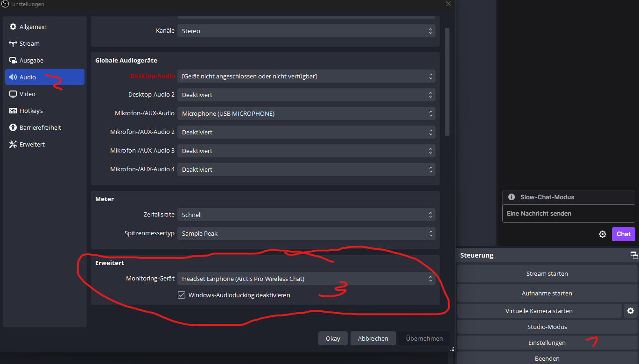Image resolution: width=639 pixels, height=364 pixels.
Task: Click the gear icon beside Virtuelle Kamera starten
Action: click(631, 311)
